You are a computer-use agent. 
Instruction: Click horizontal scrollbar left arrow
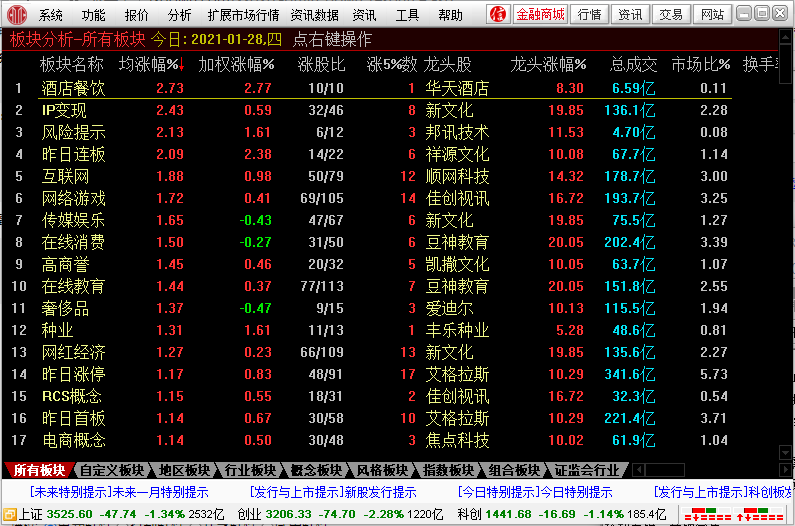point(639,470)
